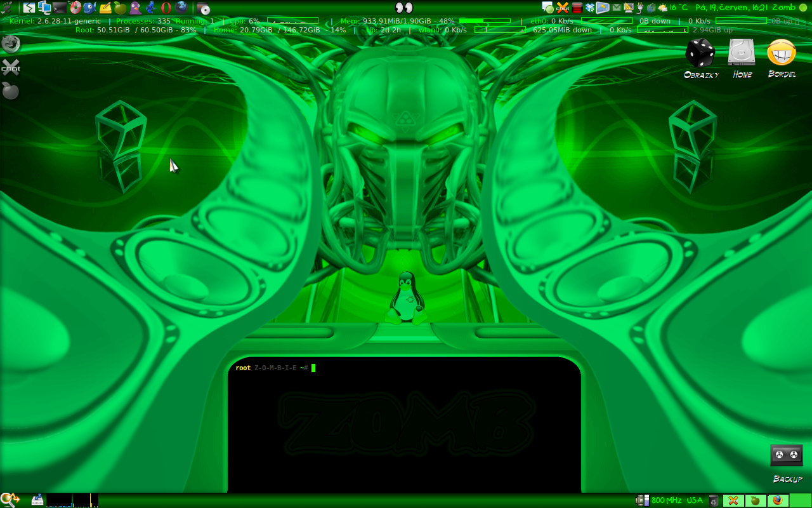Launch Pidgin purple bird messenger

point(136,8)
